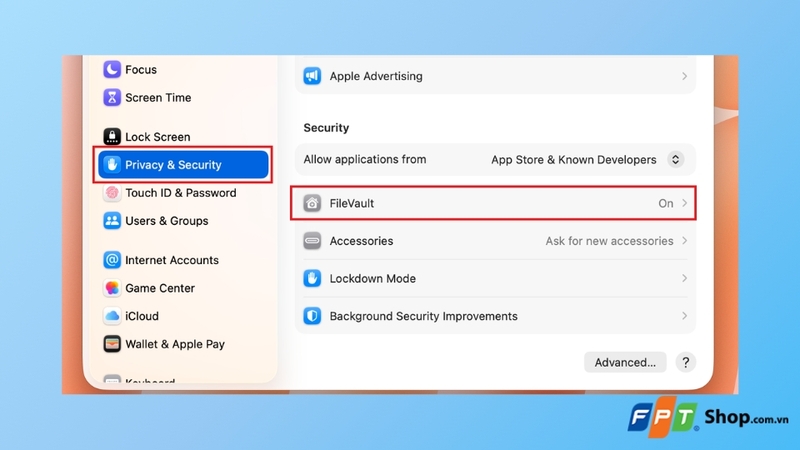Viewport: 800px width, 450px height.
Task: Expand Accessories with its chevron
Action: coord(684,241)
